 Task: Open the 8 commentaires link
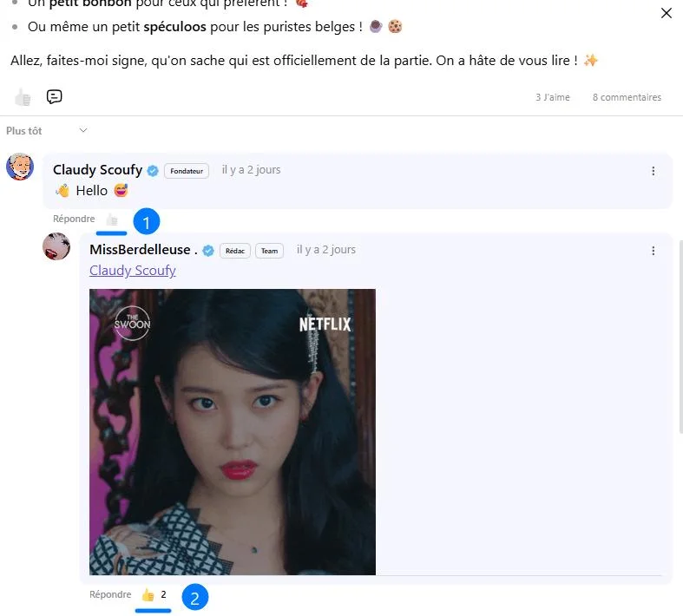click(x=627, y=97)
